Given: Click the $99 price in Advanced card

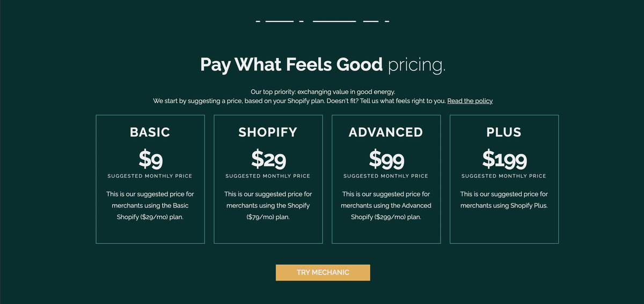Looking at the screenshot, I should 386,159.
